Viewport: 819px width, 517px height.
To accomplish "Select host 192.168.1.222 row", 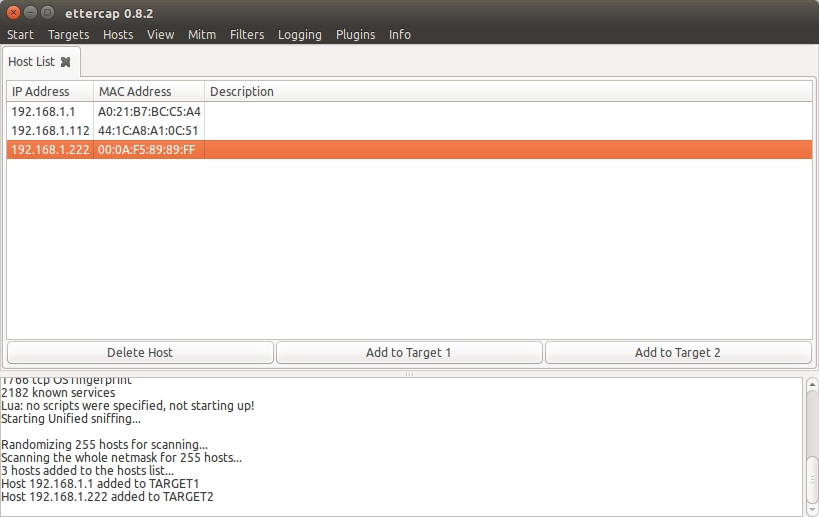I will [x=410, y=149].
